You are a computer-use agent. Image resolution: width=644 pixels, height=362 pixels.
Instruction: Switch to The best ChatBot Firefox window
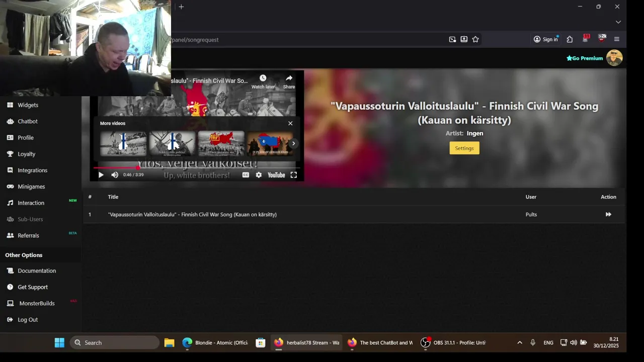[x=380, y=342]
